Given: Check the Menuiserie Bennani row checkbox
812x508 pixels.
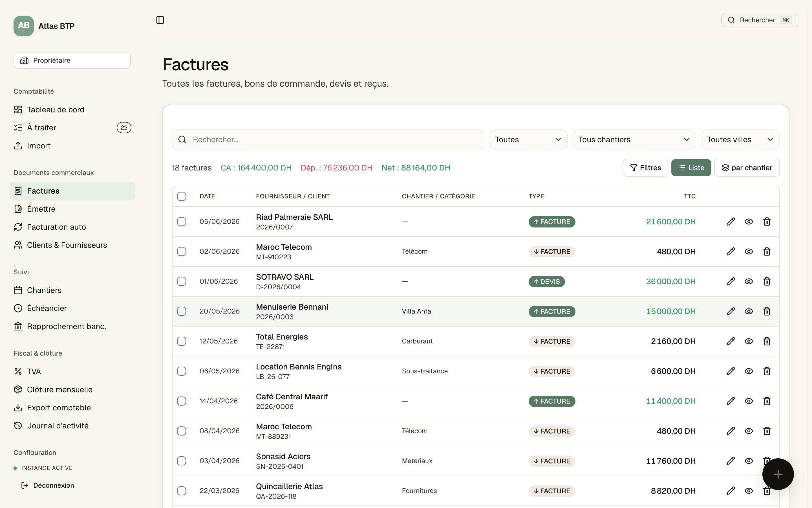Looking at the screenshot, I should 182,311.
